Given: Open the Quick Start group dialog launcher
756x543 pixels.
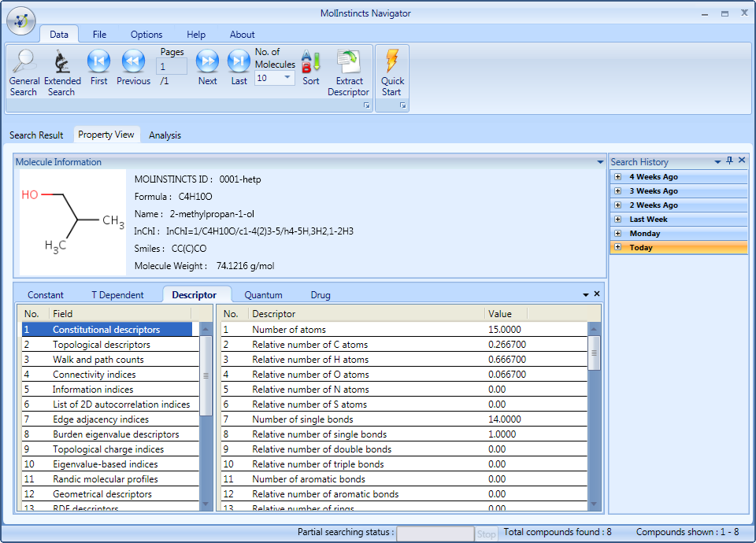Looking at the screenshot, I should click(402, 105).
